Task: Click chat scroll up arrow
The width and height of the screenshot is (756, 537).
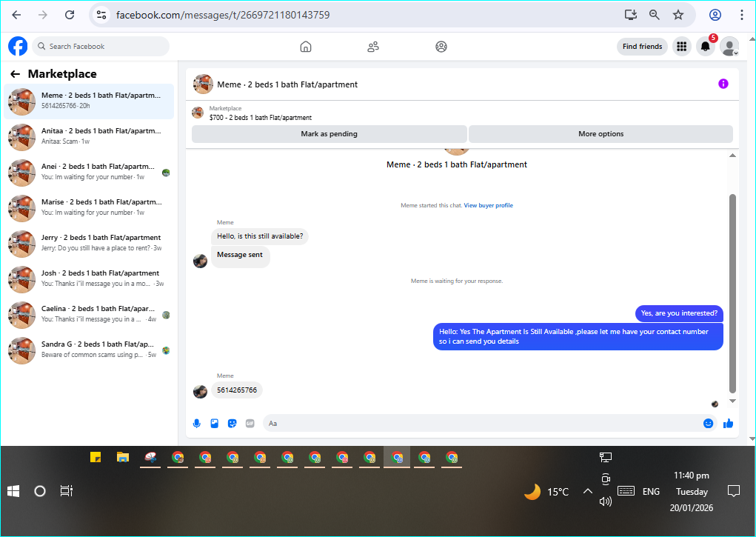Action: click(x=732, y=156)
